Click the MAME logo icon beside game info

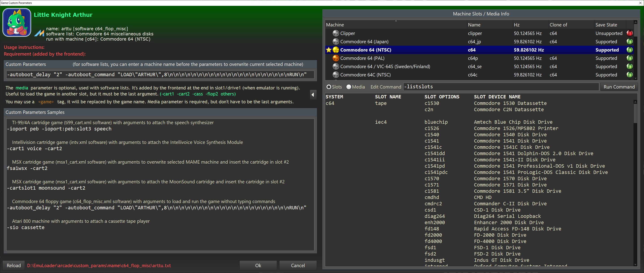tap(39, 33)
